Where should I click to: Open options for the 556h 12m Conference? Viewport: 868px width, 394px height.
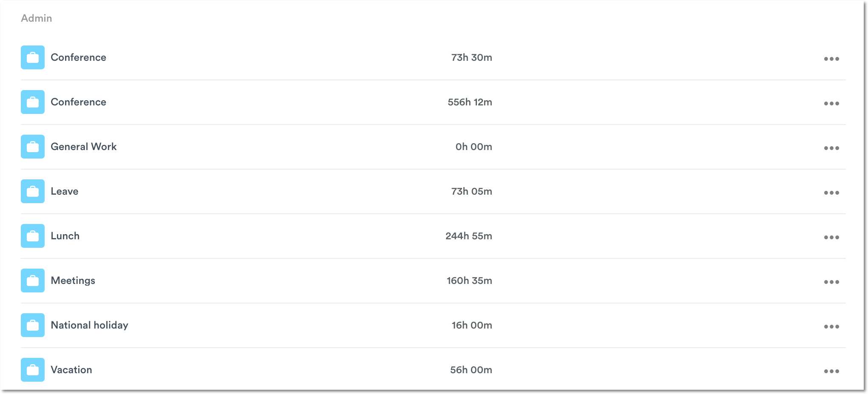point(831,103)
